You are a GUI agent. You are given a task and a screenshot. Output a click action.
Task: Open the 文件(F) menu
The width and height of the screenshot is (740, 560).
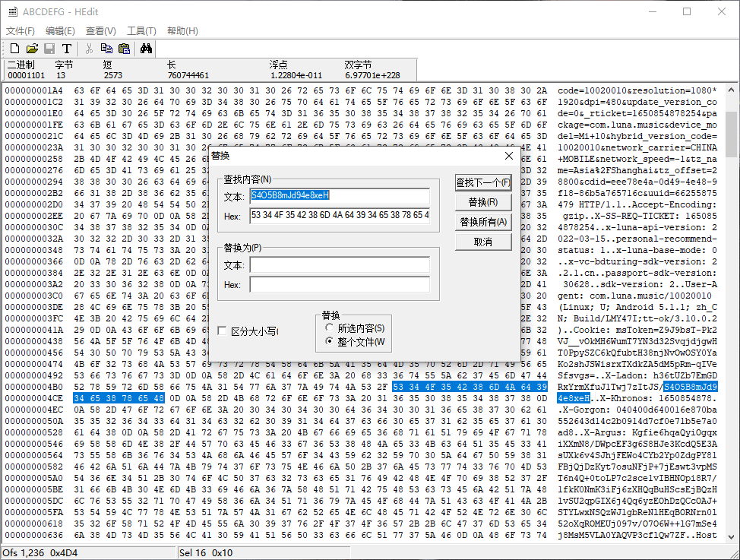point(20,30)
